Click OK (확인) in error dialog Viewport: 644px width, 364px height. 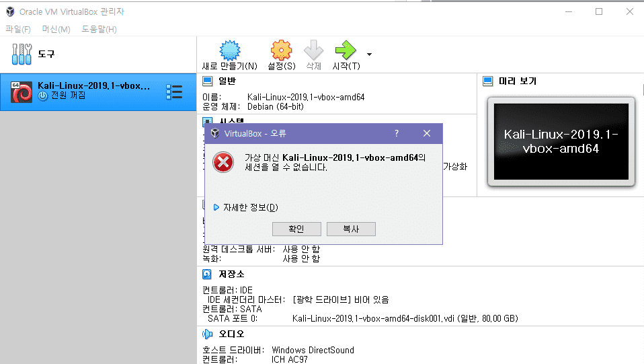pos(296,229)
